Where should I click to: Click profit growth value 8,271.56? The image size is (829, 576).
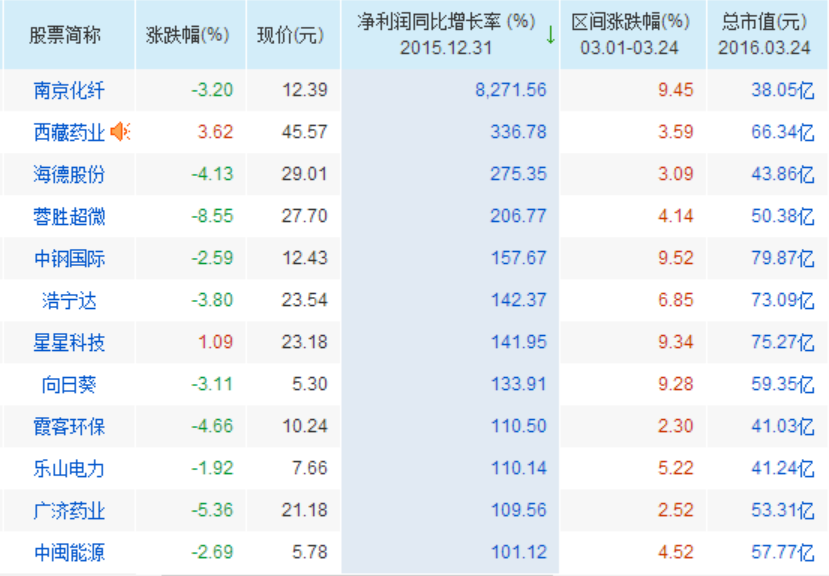(x=511, y=90)
